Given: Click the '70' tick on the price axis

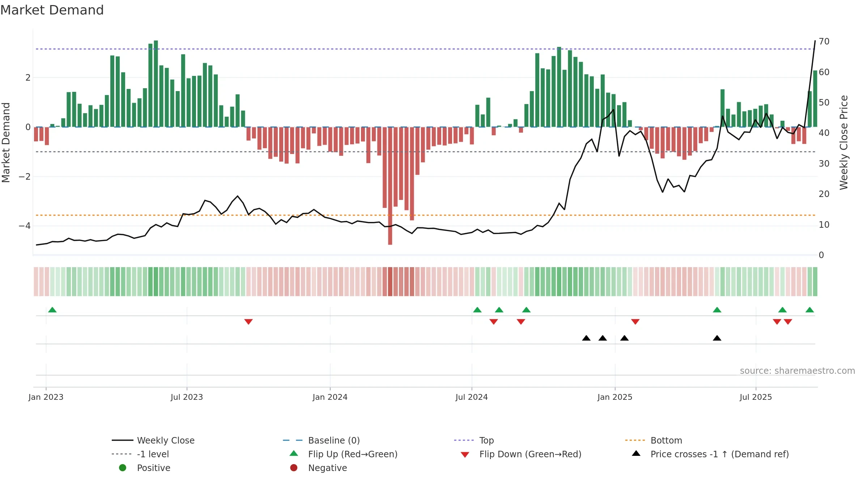Looking at the screenshot, I should coord(824,41).
